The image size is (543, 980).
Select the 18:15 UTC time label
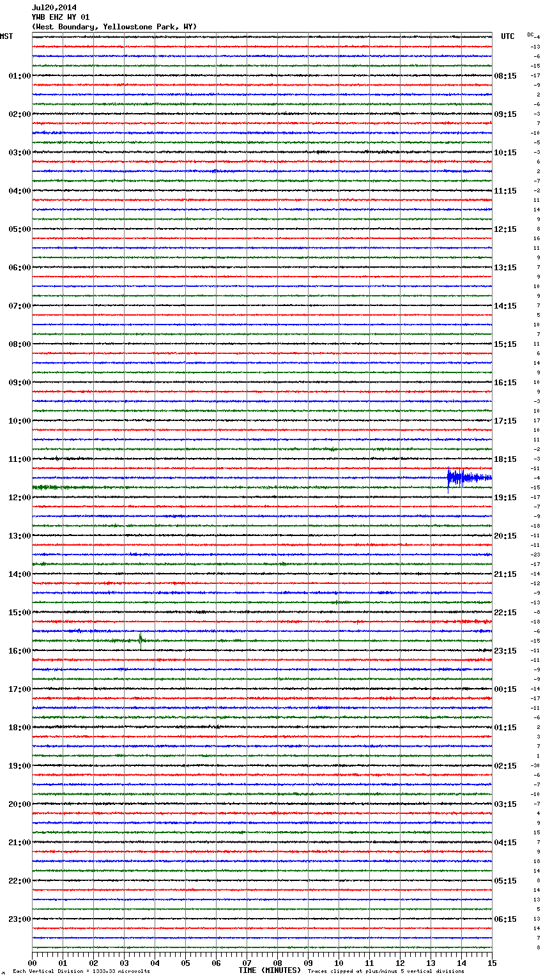tap(505, 459)
